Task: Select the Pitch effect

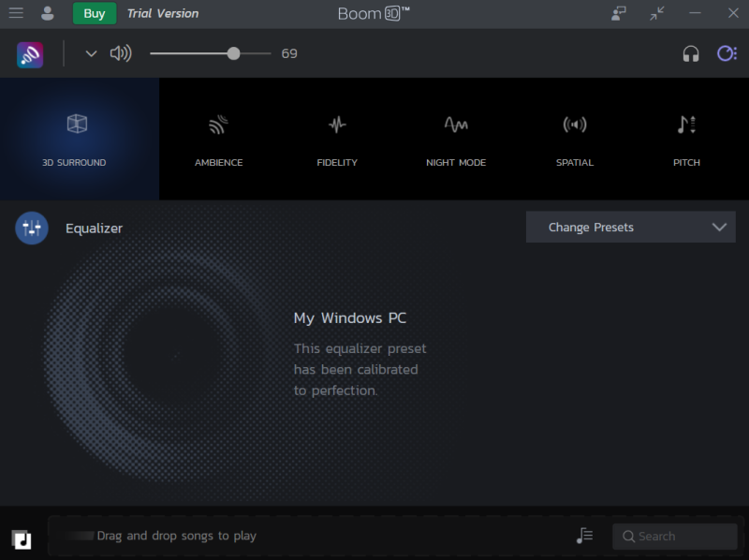Action: [686, 139]
